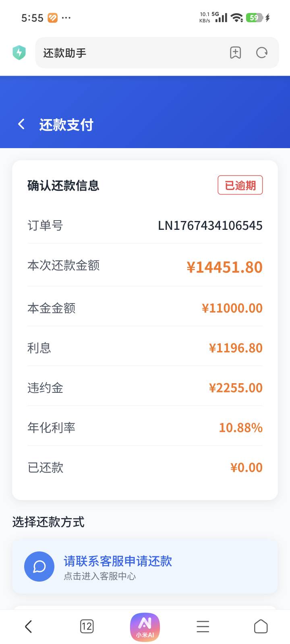
Task: Reload the page with refresh icon
Action: pyautogui.click(x=262, y=53)
